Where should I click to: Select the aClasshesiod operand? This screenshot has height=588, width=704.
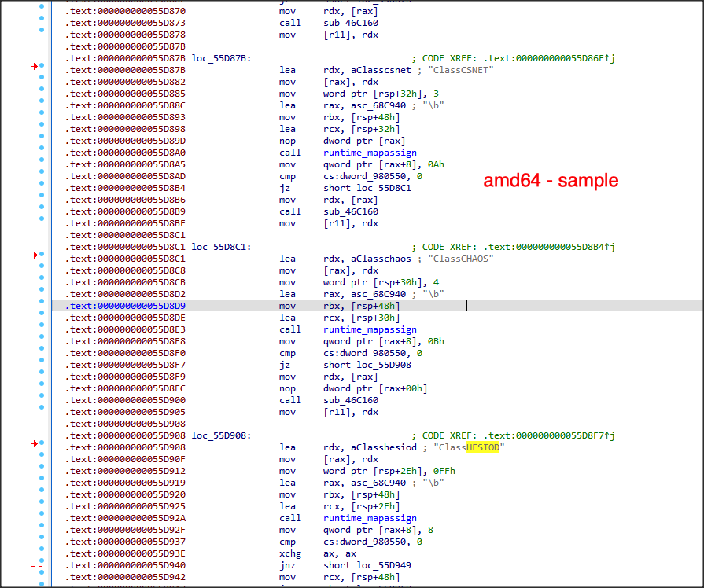coord(383,447)
